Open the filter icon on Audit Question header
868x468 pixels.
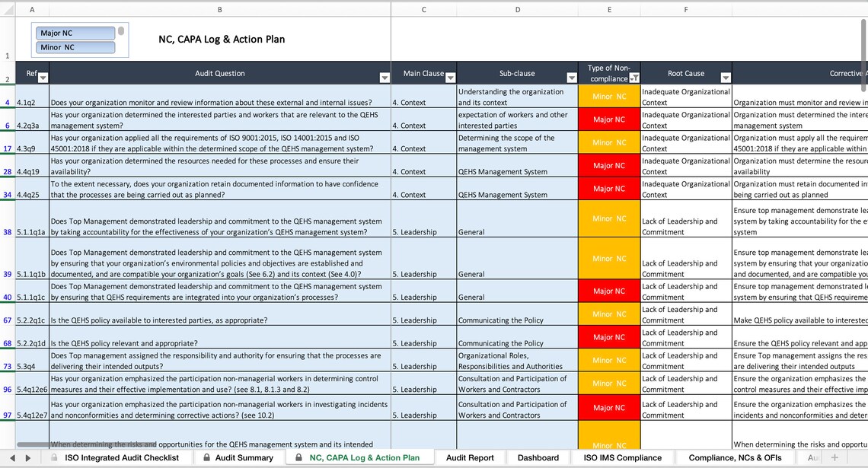coord(384,78)
